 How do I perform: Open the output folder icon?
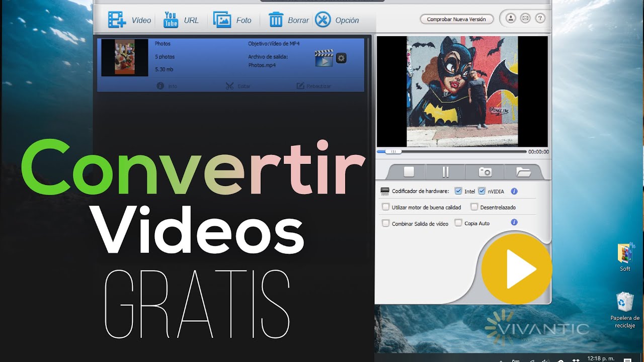pyautogui.click(x=523, y=172)
